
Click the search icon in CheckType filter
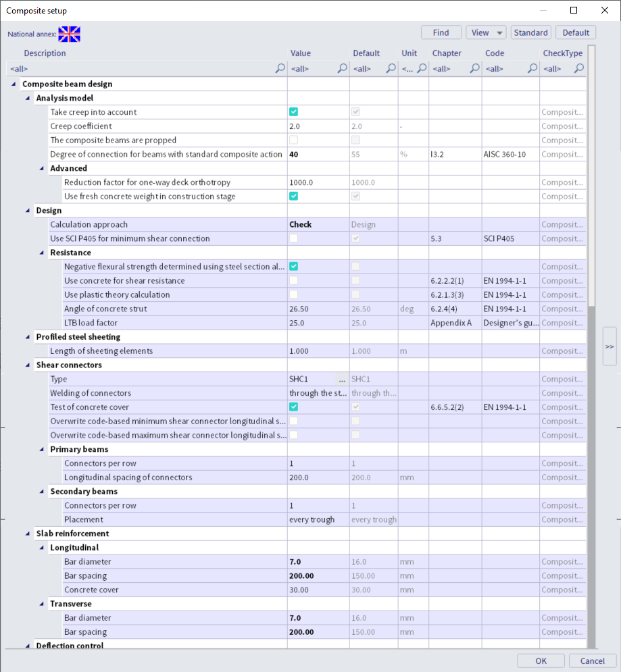[578, 68]
